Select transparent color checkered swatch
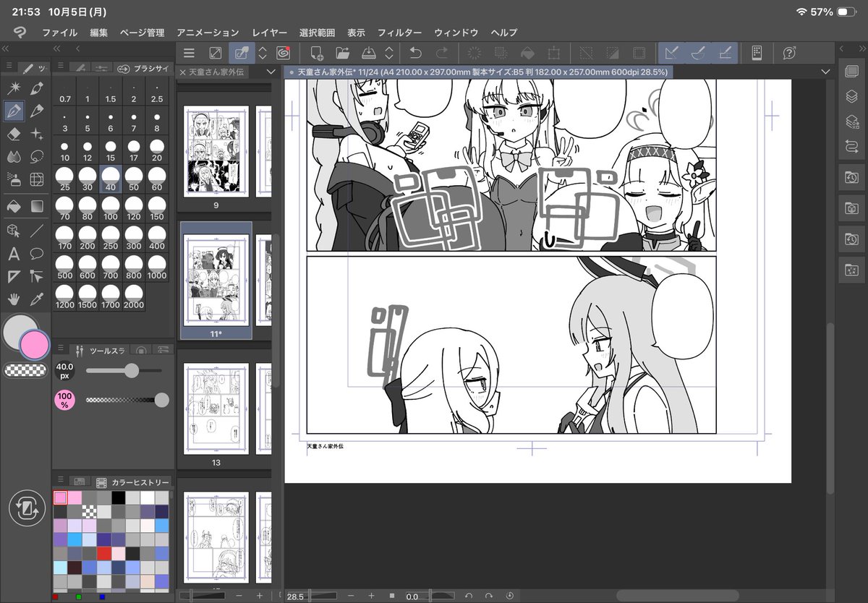The width and height of the screenshot is (868, 603). (x=26, y=370)
